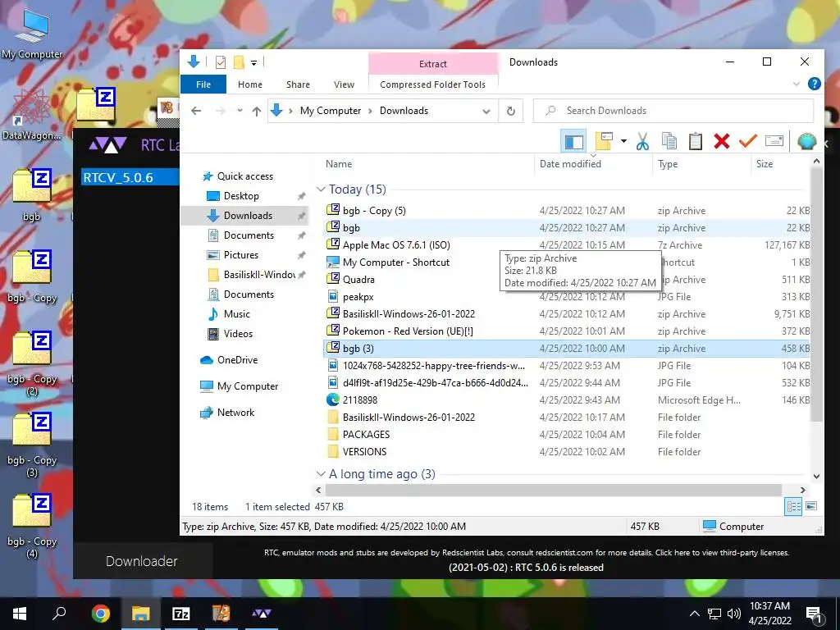
Task: Open taskbar search magnifier
Action: point(59,614)
